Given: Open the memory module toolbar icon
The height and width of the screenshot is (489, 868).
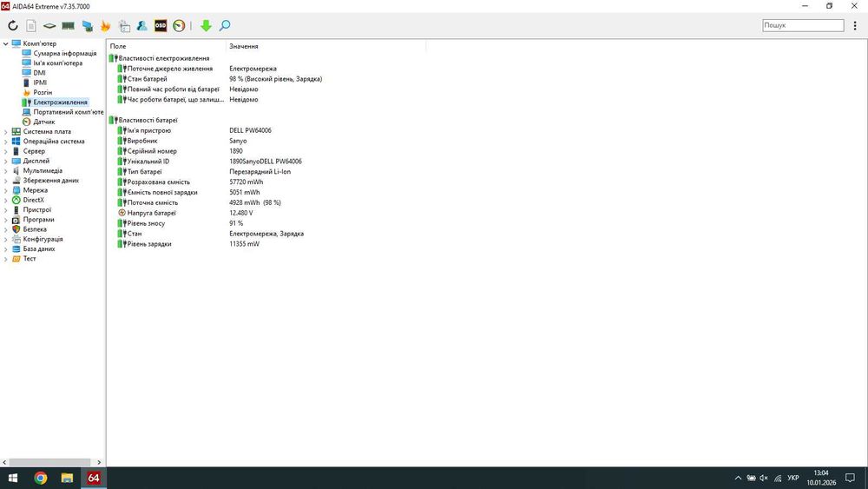Looking at the screenshot, I should 68,25.
